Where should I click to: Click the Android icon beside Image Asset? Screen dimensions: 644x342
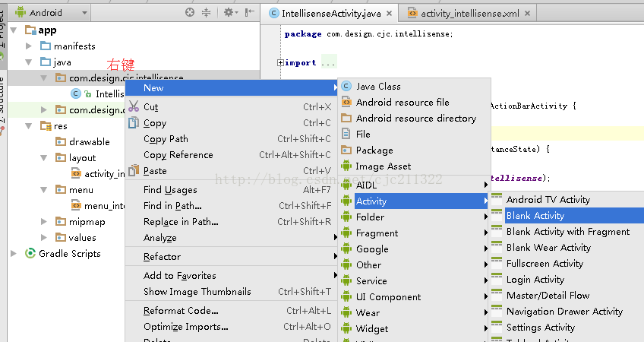pos(346,166)
